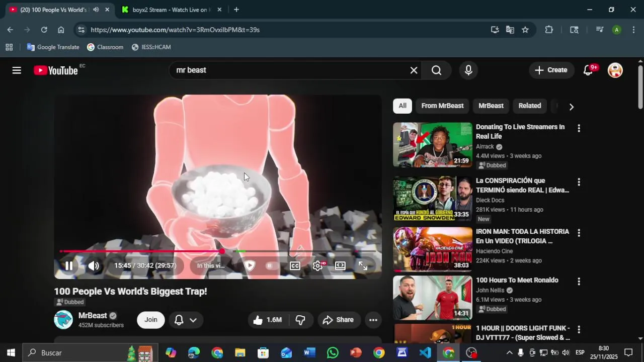Mute the video with speaker icon
Viewport: 644px width, 362px height.
pyautogui.click(x=94, y=265)
